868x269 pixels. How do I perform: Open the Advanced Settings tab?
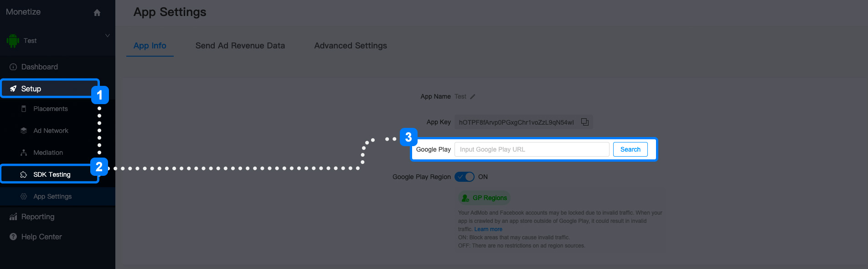[351, 46]
